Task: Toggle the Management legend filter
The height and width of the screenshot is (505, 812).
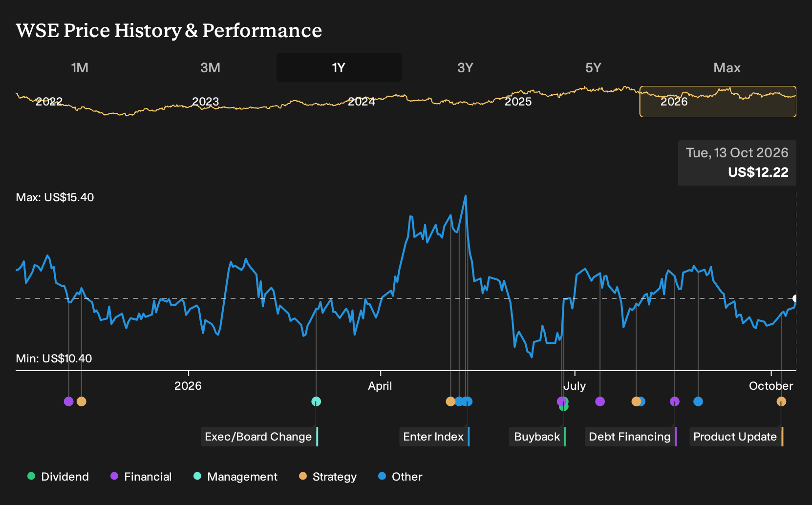Action: tap(235, 477)
